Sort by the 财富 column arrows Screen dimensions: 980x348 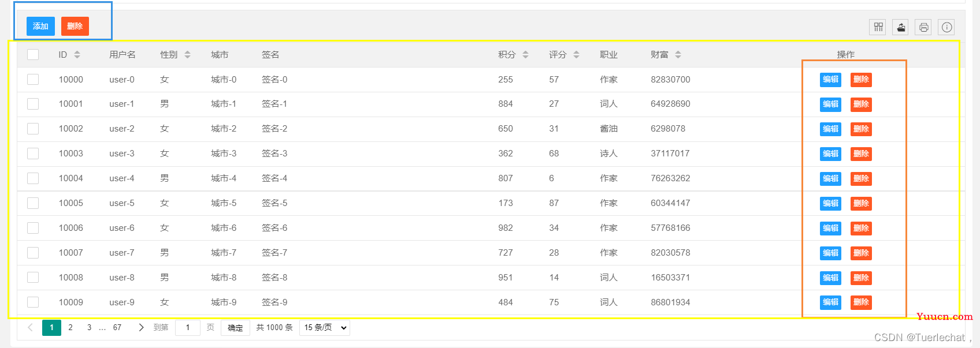[678, 55]
